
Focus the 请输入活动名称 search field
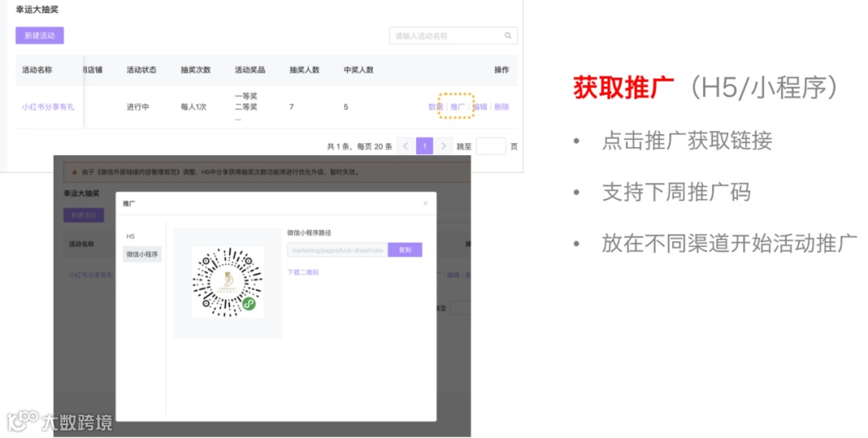click(x=453, y=35)
